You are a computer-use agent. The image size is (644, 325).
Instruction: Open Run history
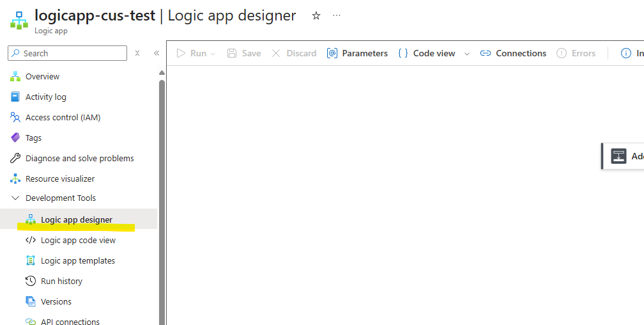[61, 281]
